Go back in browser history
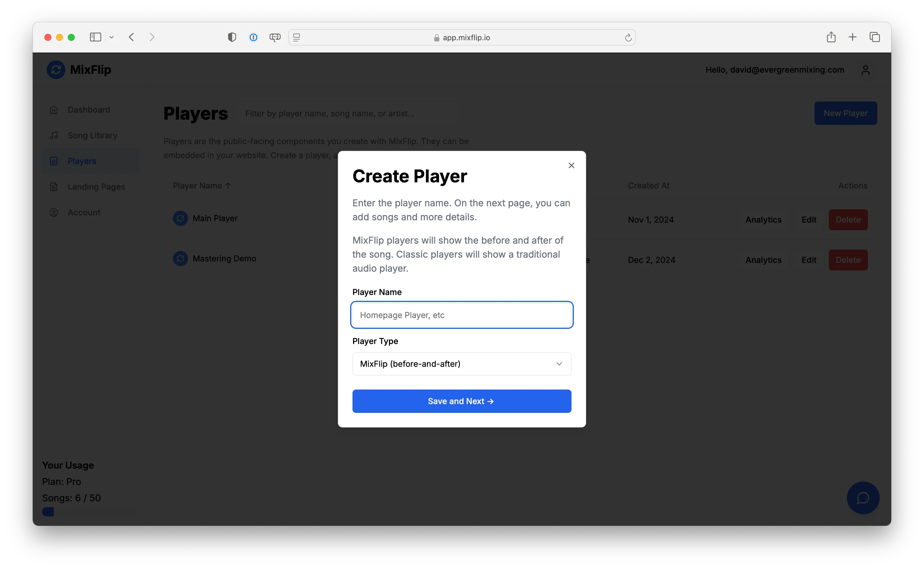This screenshot has width=924, height=569. pos(131,37)
